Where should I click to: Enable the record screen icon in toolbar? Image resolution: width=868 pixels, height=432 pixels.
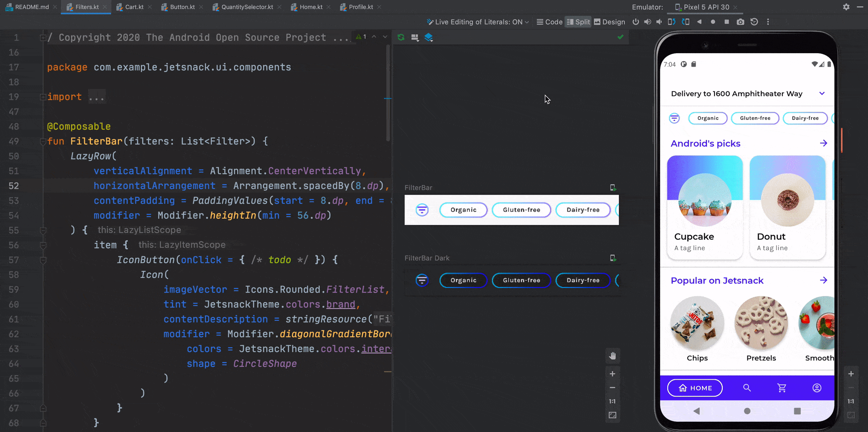tap(714, 22)
